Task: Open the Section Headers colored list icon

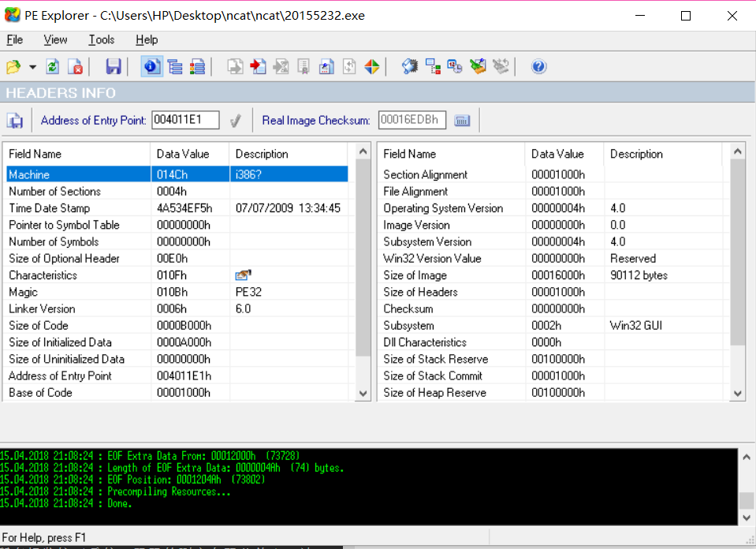Action: click(197, 66)
